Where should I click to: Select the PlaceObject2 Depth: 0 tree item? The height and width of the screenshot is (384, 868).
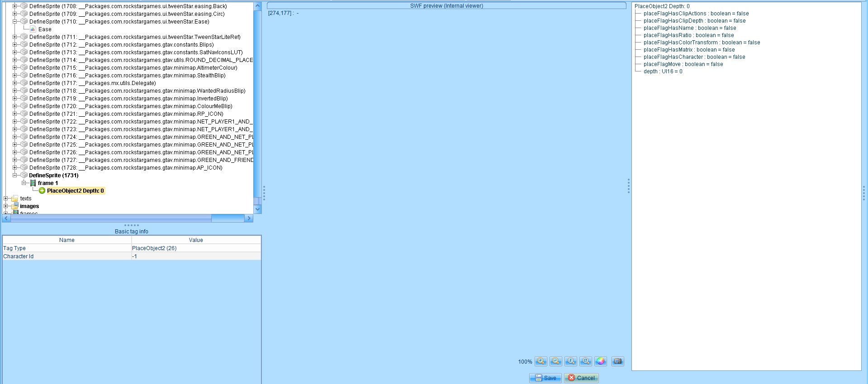click(76, 191)
